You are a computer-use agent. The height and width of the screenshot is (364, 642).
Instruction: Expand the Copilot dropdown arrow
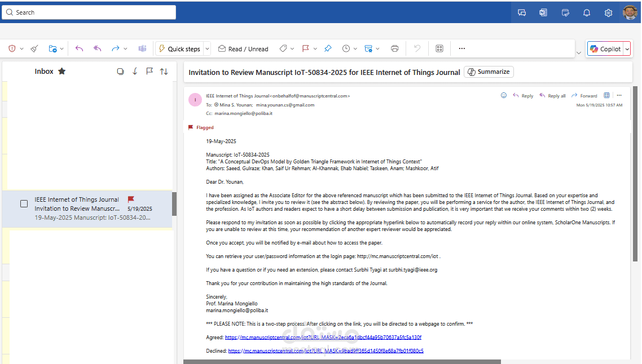click(x=627, y=49)
